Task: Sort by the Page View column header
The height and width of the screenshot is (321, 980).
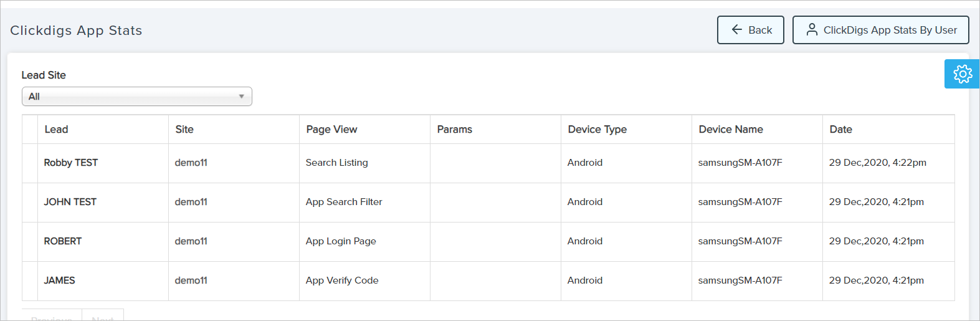Action: pyautogui.click(x=331, y=130)
